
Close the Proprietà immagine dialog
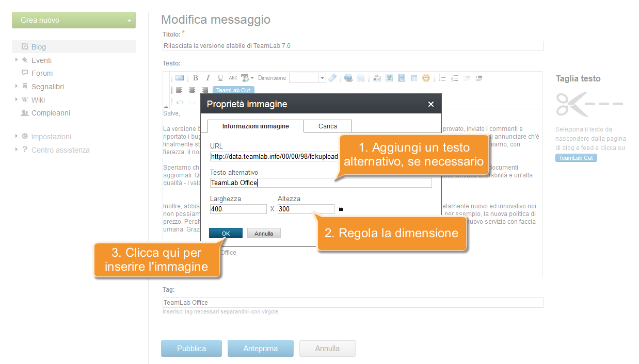tap(431, 104)
